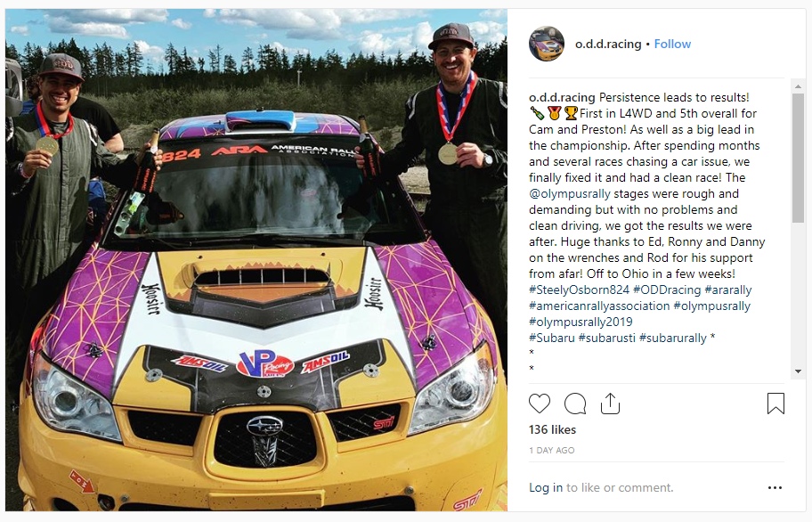Open the three-dot more options menu
The width and height of the screenshot is (812, 522).
tap(775, 487)
